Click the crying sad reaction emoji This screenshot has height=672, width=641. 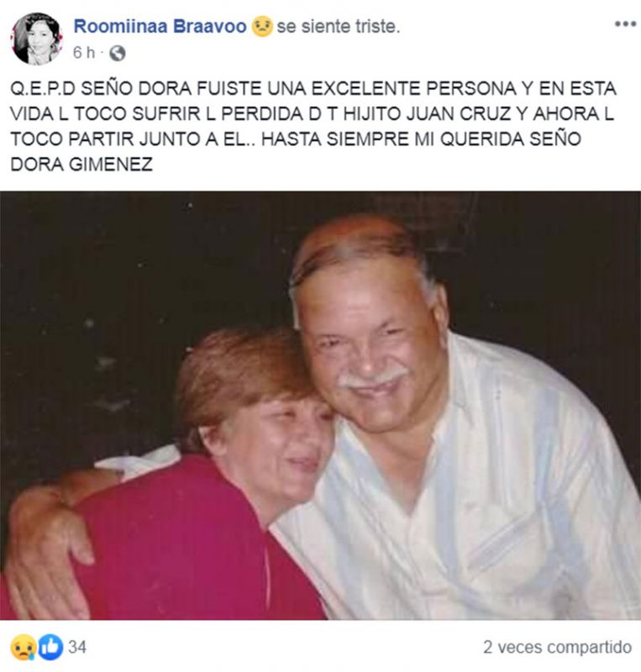point(24,647)
